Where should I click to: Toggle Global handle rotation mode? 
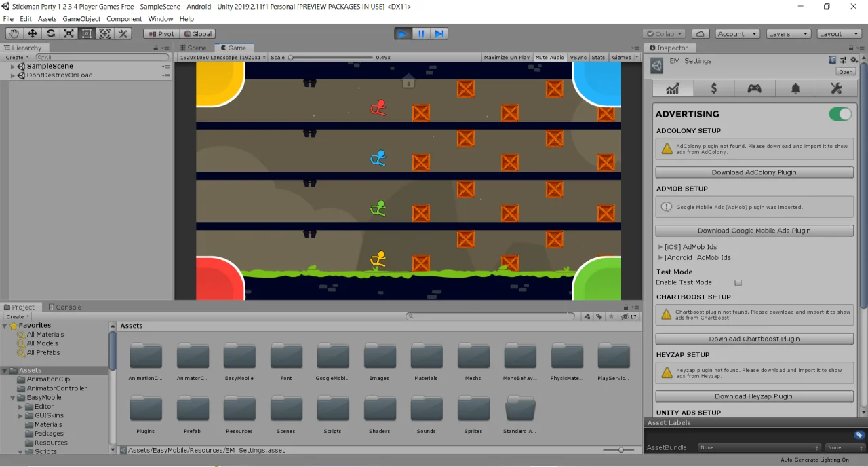[x=197, y=33]
